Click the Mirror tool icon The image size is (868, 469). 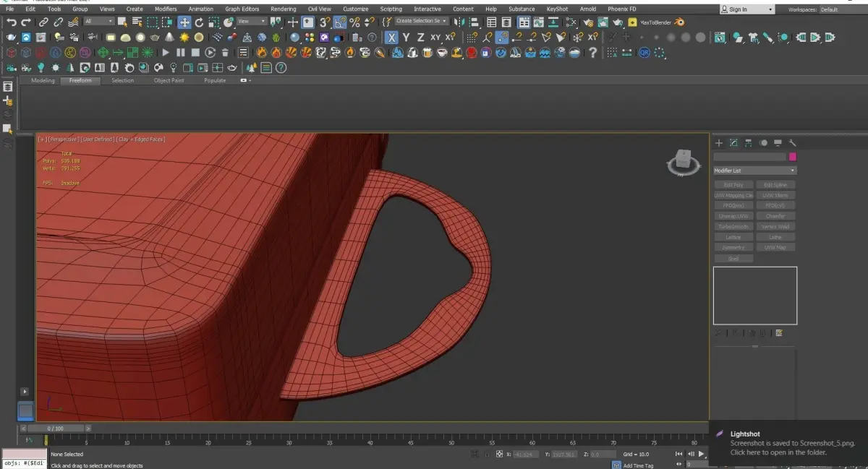click(459, 22)
